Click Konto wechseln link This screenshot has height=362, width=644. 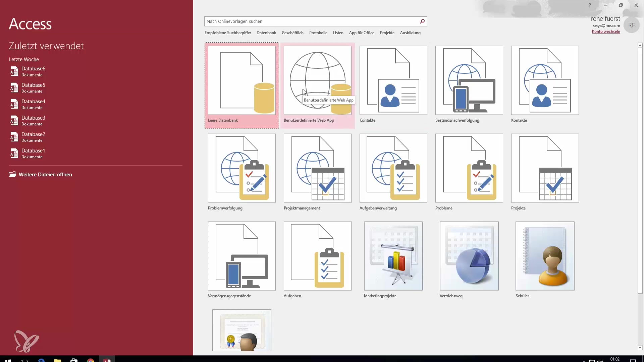coord(606,32)
